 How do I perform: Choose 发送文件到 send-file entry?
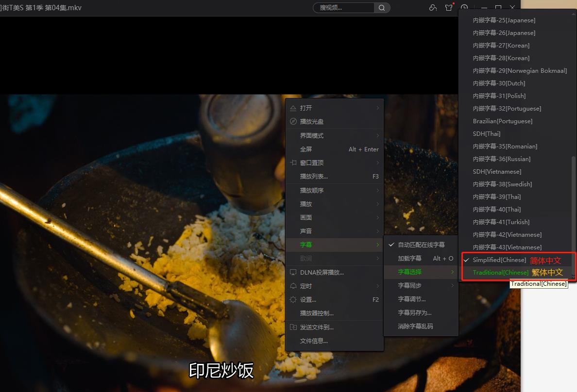tap(335, 327)
